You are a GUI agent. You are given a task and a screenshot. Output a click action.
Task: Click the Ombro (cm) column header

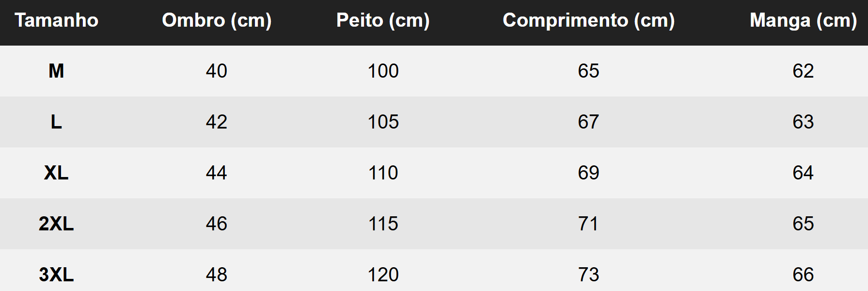tap(217, 20)
